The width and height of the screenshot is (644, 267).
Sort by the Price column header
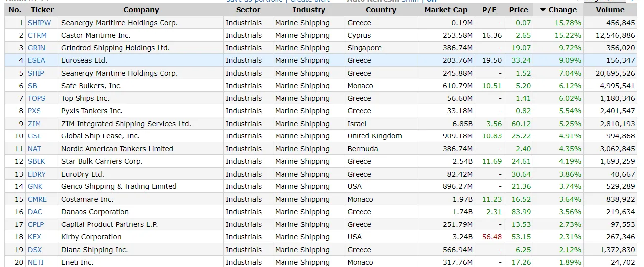pos(519,10)
